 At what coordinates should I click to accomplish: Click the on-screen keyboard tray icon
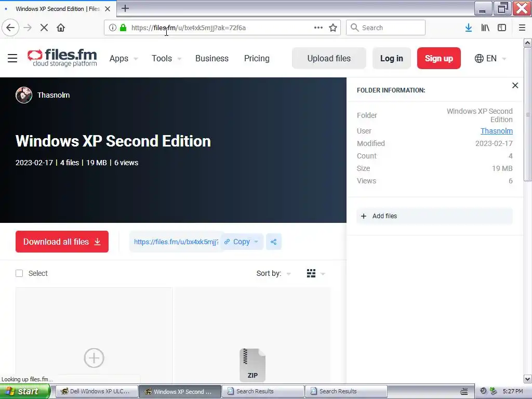click(464, 392)
